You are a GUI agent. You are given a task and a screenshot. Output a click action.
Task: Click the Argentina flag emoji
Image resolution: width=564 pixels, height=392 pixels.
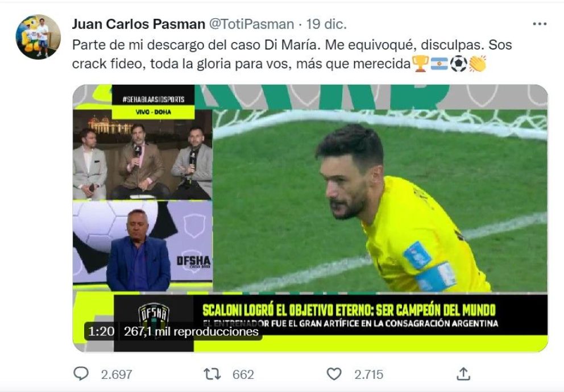439,64
